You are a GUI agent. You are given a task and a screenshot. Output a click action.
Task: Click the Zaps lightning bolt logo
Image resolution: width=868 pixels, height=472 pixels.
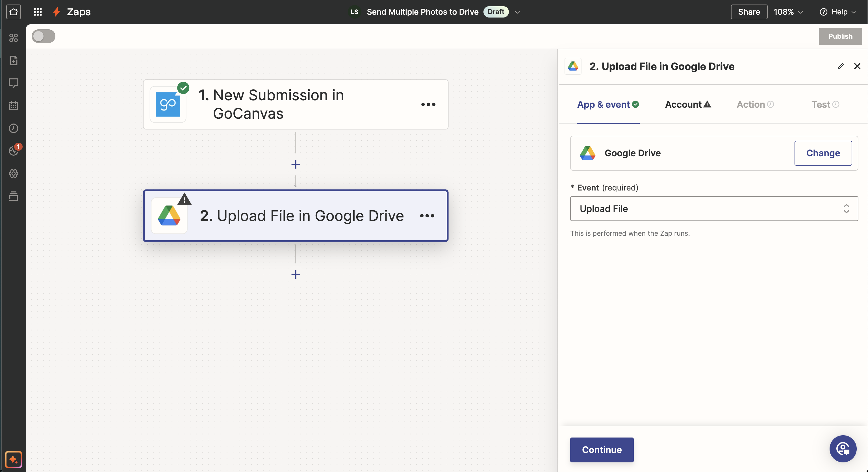[57, 12]
